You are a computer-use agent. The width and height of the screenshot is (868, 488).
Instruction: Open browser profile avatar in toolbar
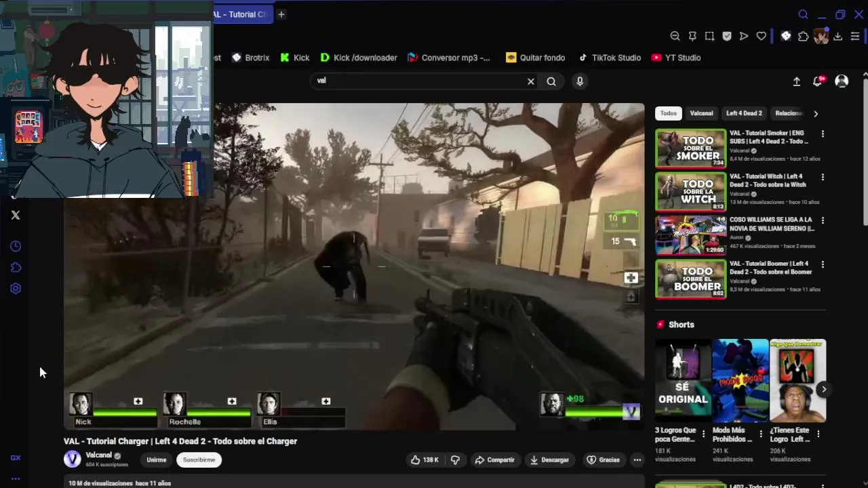coord(821,36)
